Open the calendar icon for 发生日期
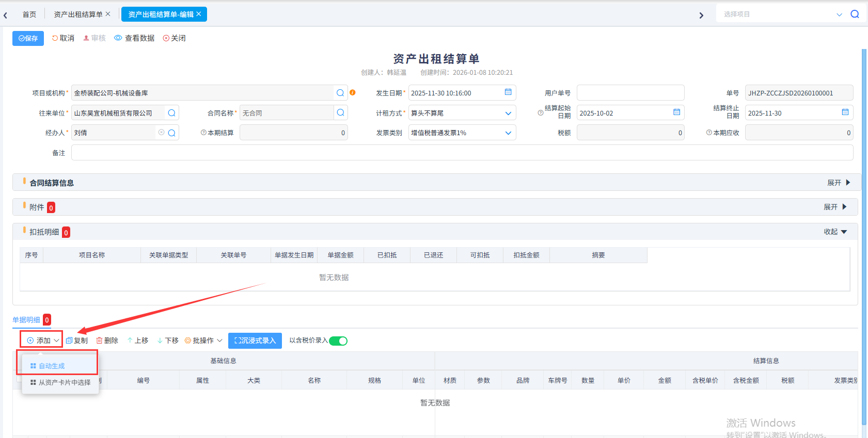 click(x=508, y=92)
